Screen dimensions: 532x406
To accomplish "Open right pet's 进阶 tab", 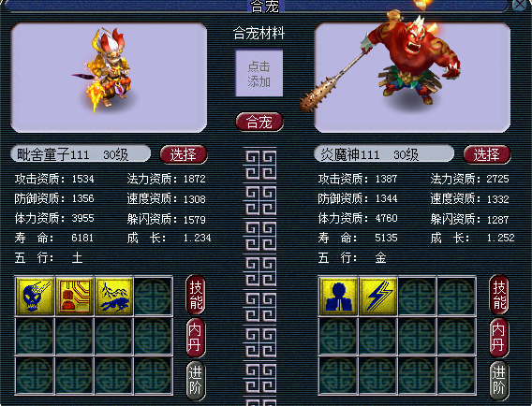I will click(499, 381).
